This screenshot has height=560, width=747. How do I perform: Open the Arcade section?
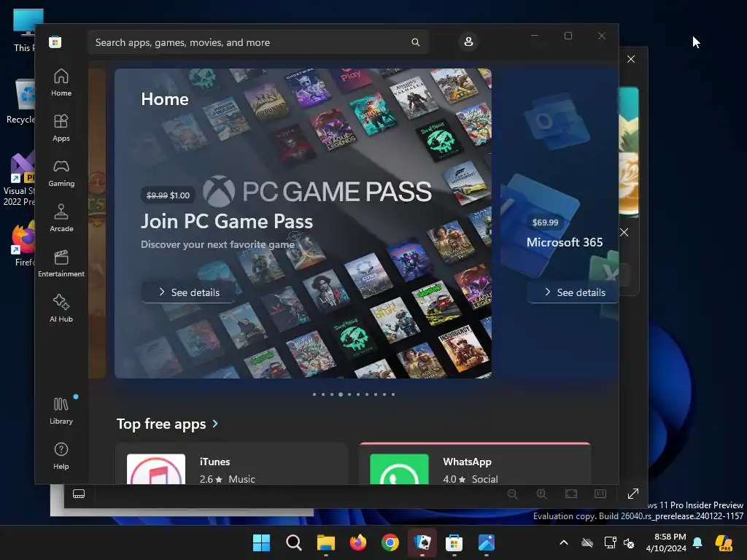click(x=61, y=219)
